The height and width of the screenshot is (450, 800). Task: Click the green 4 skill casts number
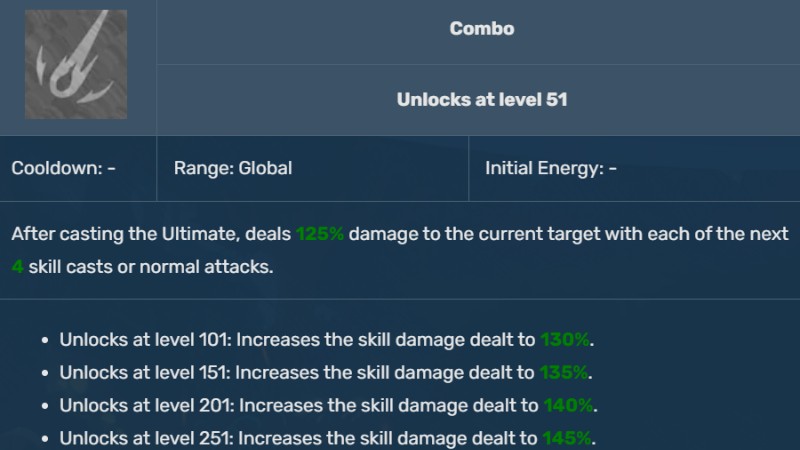pyautogui.click(x=18, y=267)
